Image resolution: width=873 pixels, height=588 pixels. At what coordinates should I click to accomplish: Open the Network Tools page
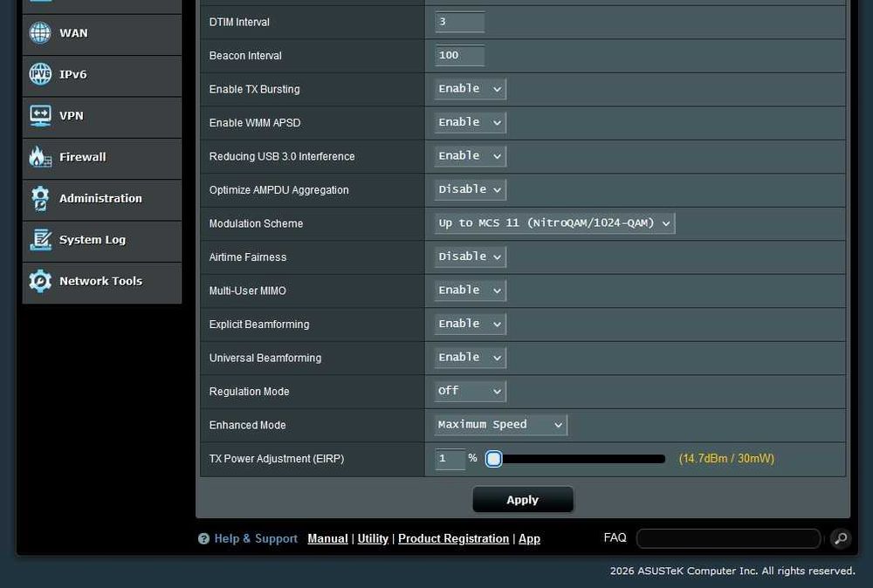(x=102, y=283)
